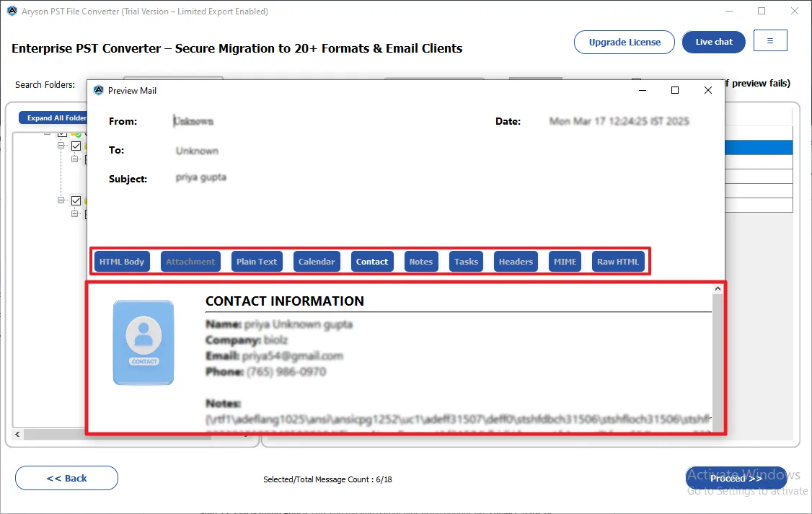Click the blue contact card image

coord(144,342)
